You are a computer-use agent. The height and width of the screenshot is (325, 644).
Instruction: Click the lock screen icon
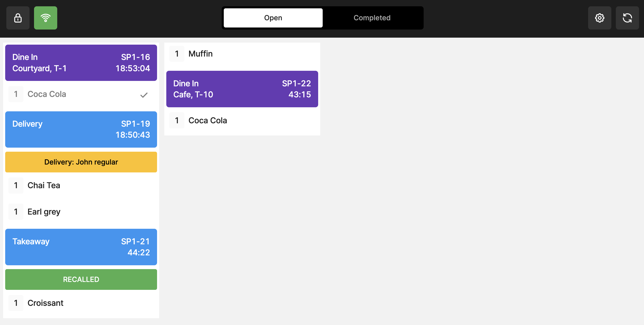click(x=18, y=18)
